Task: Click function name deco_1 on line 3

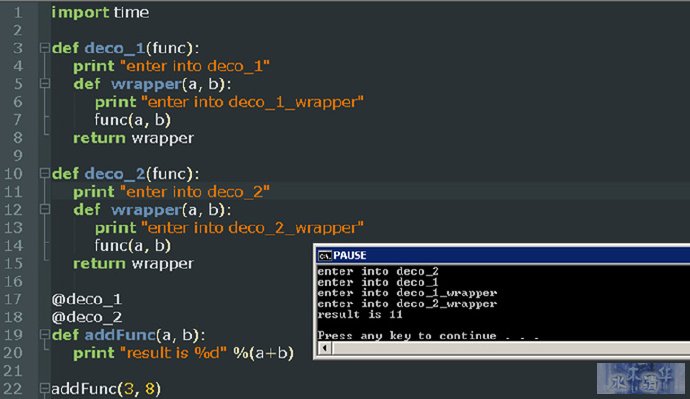Action: [115, 48]
